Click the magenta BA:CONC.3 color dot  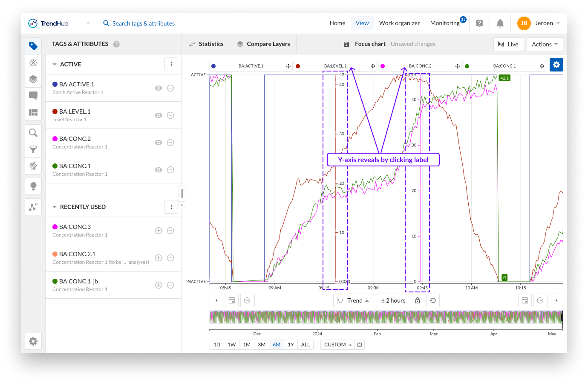[x=55, y=227]
